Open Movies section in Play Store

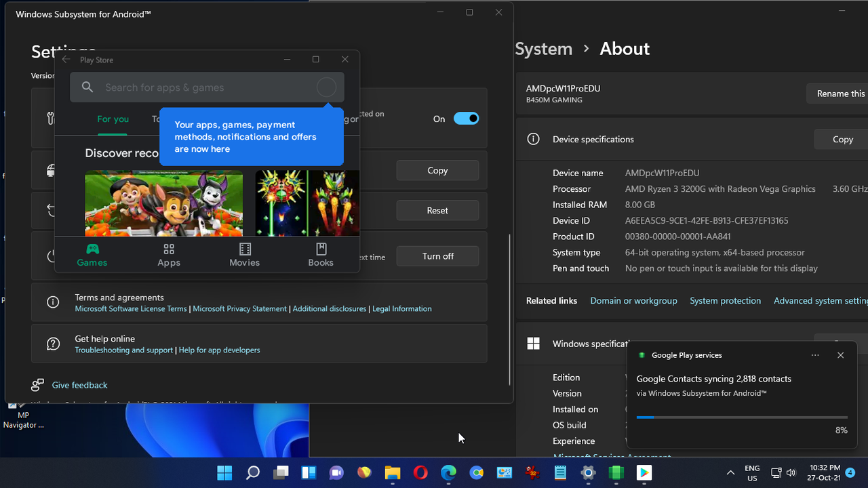[245, 255]
